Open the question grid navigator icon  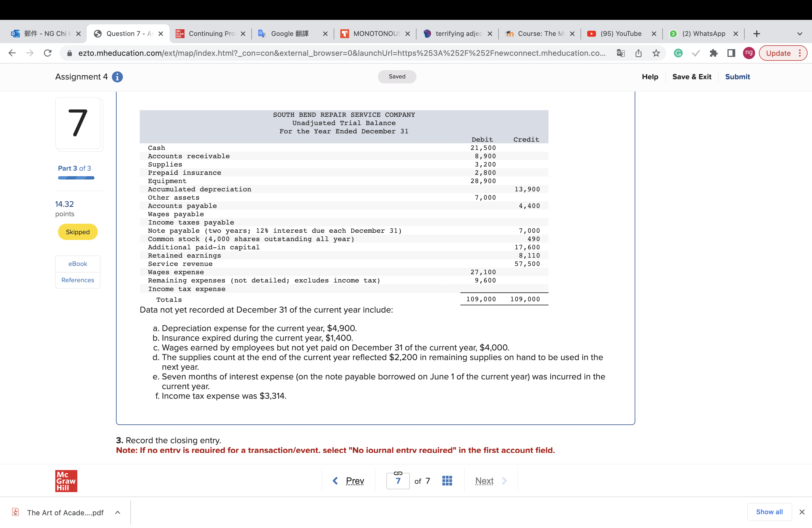click(447, 481)
